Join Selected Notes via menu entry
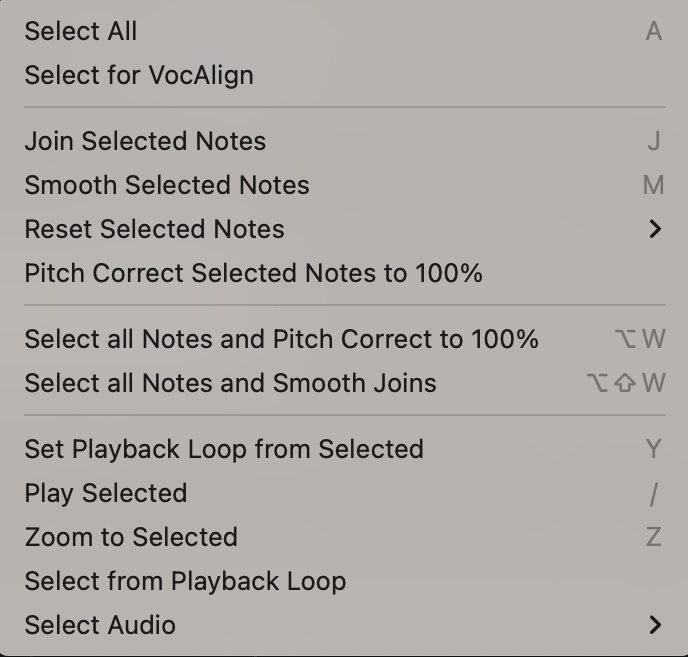The width and height of the screenshot is (688, 657). coord(145,141)
